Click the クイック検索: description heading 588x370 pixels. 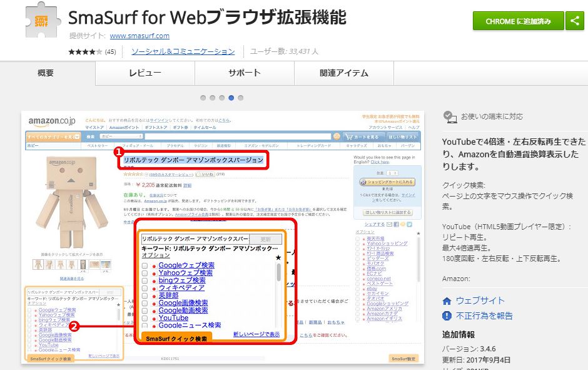click(x=464, y=185)
